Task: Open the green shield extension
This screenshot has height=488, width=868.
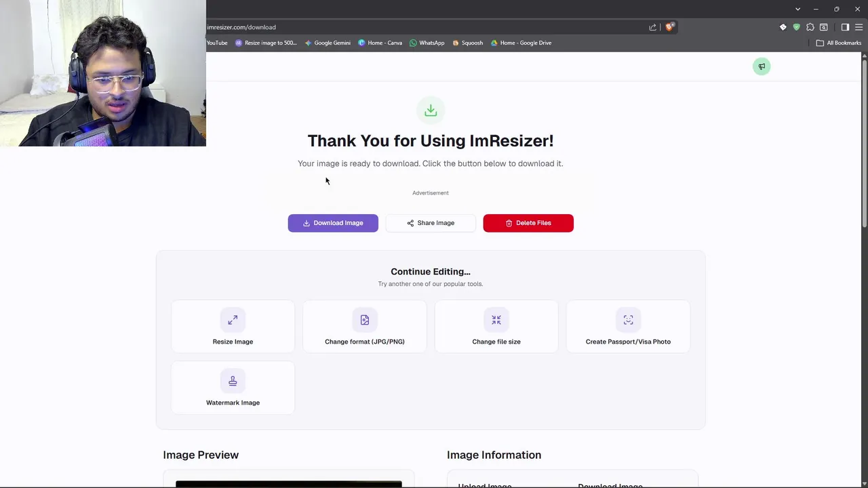Action: [796, 27]
